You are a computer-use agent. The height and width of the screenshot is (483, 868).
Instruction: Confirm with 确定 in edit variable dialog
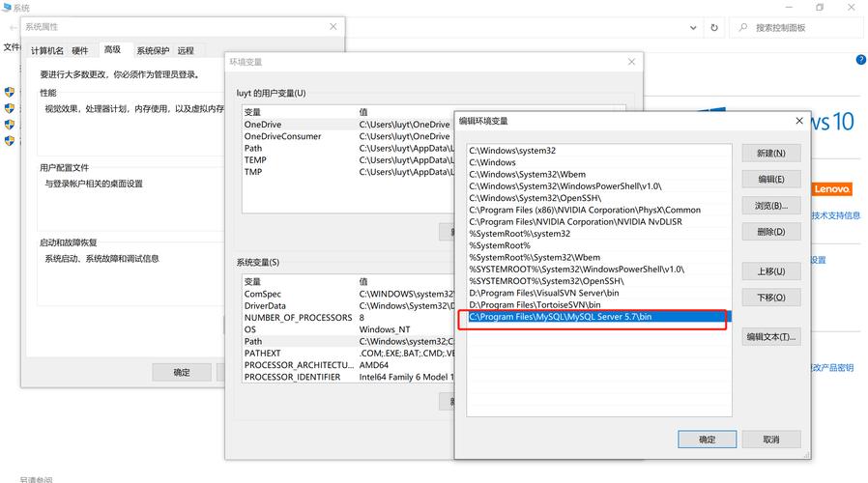click(707, 440)
